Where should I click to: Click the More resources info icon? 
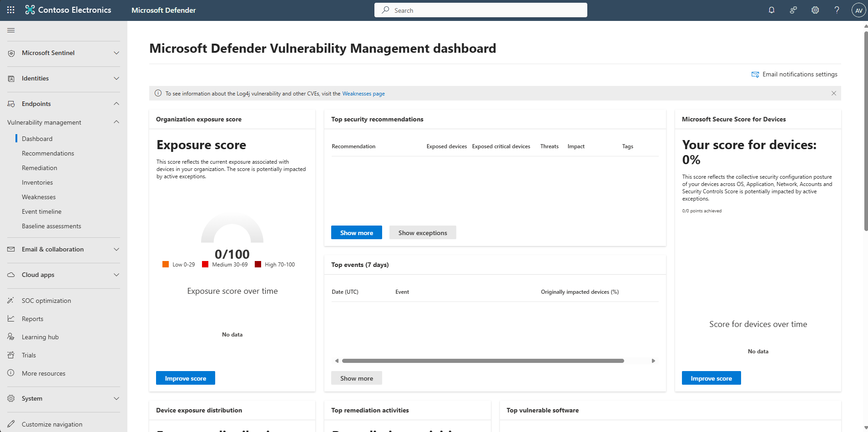[x=11, y=373]
